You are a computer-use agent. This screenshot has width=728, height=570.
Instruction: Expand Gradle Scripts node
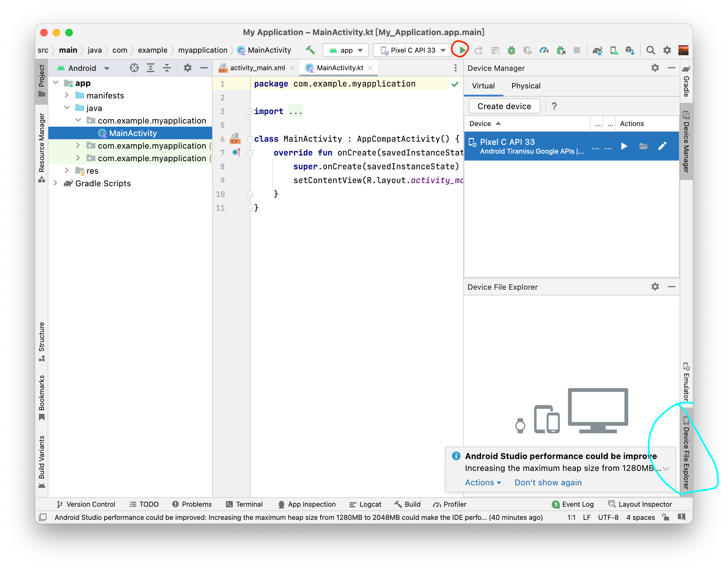click(x=56, y=183)
